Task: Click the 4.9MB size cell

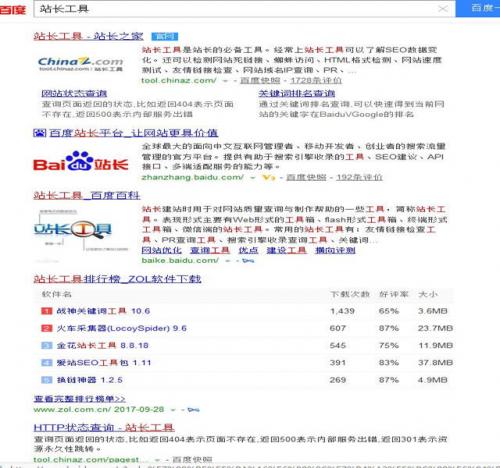Action: [x=433, y=380]
